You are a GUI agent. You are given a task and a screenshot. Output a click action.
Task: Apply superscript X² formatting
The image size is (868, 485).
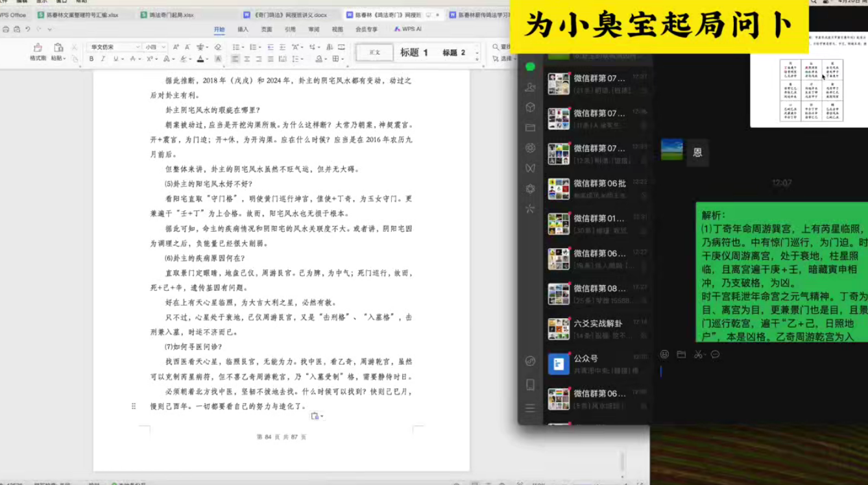click(149, 59)
